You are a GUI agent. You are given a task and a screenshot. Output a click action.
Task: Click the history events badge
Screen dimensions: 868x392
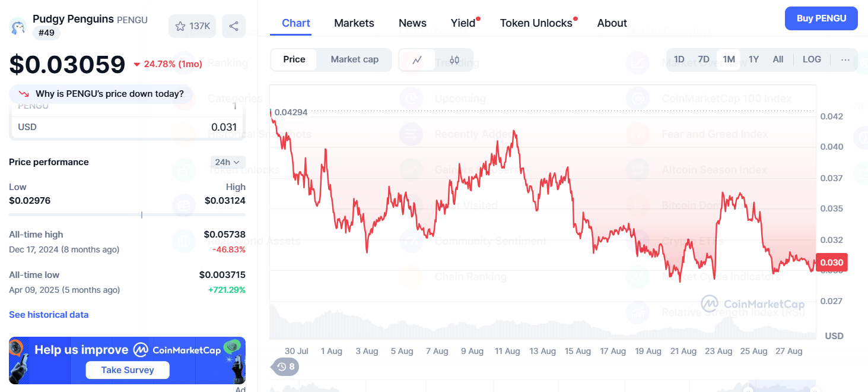coord(285,366)
